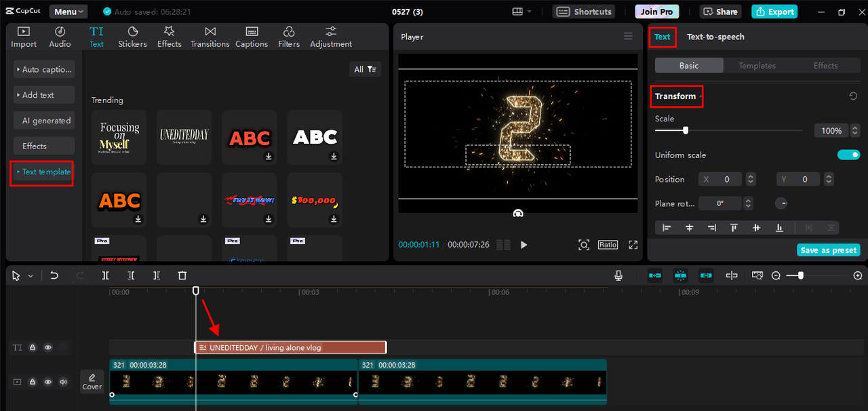Mute the main video track audio

tap(64, 382)
